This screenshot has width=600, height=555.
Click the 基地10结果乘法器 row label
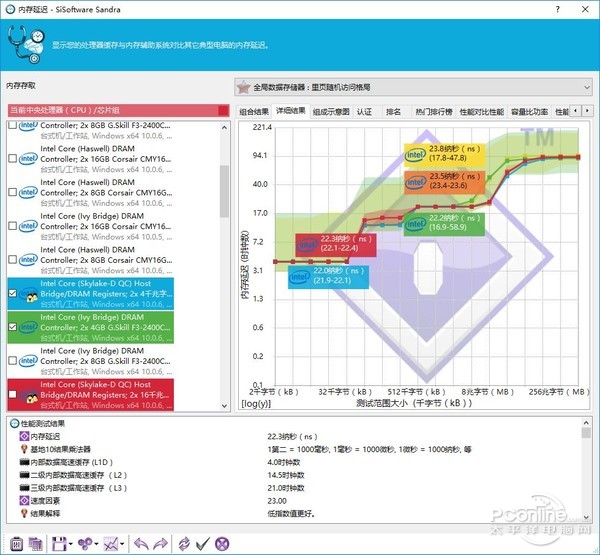pos(60,449)
